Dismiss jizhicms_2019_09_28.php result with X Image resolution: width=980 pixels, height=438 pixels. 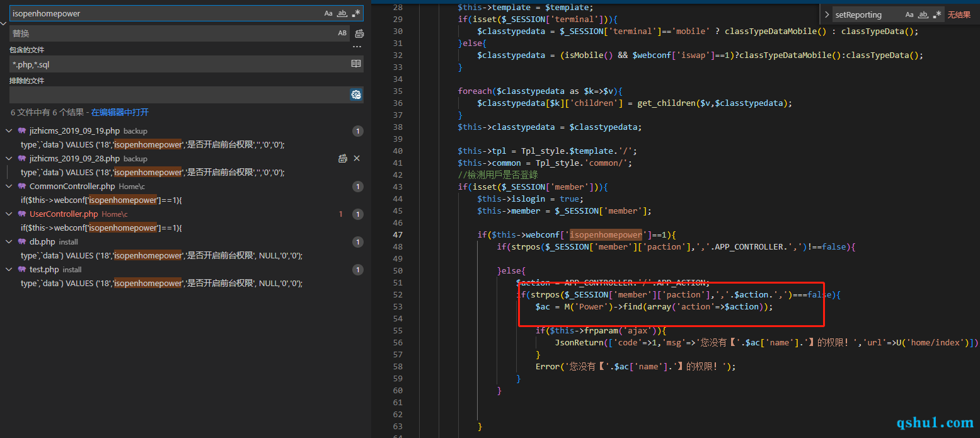[x=357, y=159]
